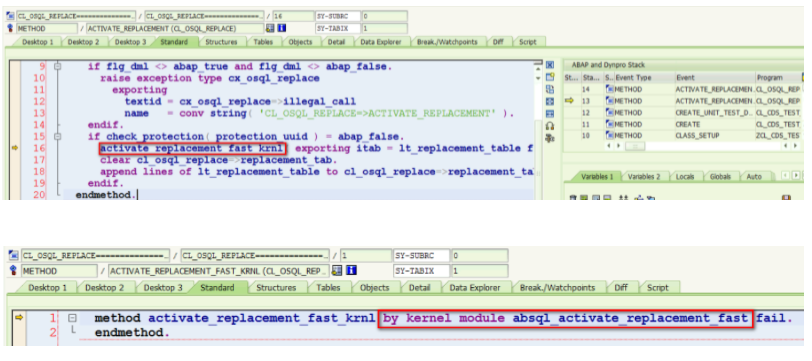
Task: Click the SY-SUBRC value field in upper debugger
Action: click(384, 16)
